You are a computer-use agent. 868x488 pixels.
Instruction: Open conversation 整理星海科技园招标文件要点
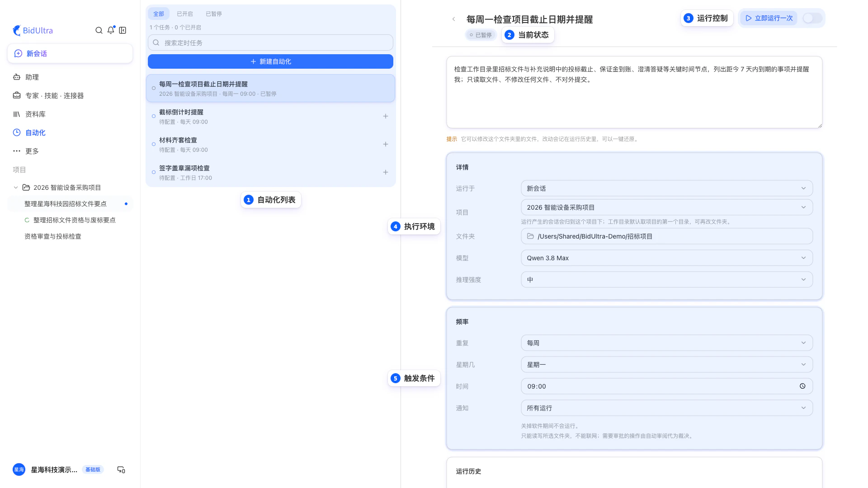pyautogui.click(x=70, y=204)
